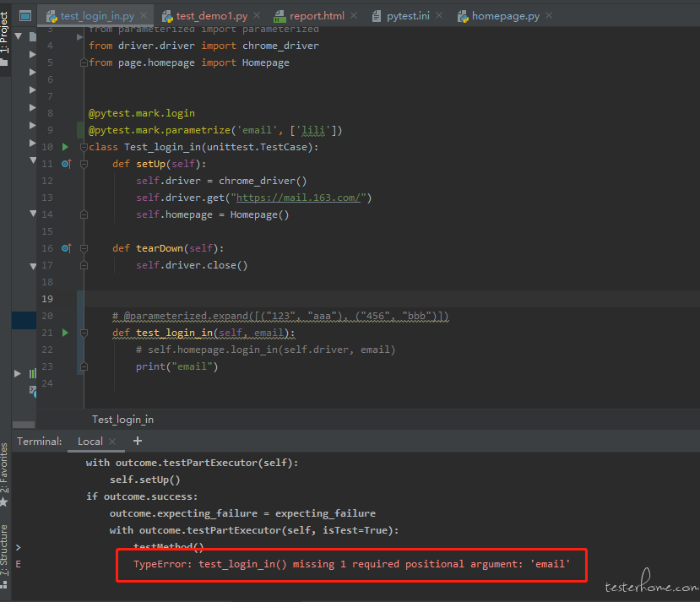Click the override marker beside setUp

[66, 164]
